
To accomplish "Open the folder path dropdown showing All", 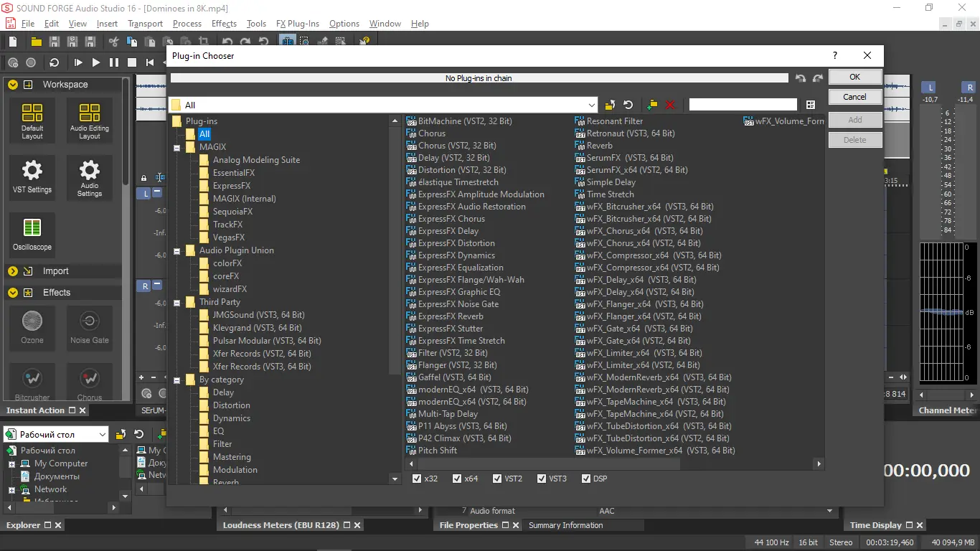I will (x=384, y=105).
